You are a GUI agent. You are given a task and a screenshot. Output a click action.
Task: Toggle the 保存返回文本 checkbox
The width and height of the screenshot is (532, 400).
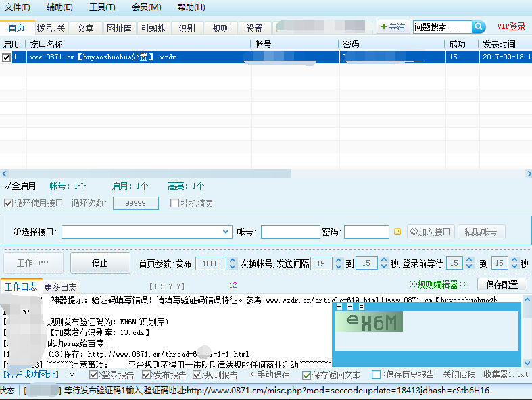tap(306, 375)
